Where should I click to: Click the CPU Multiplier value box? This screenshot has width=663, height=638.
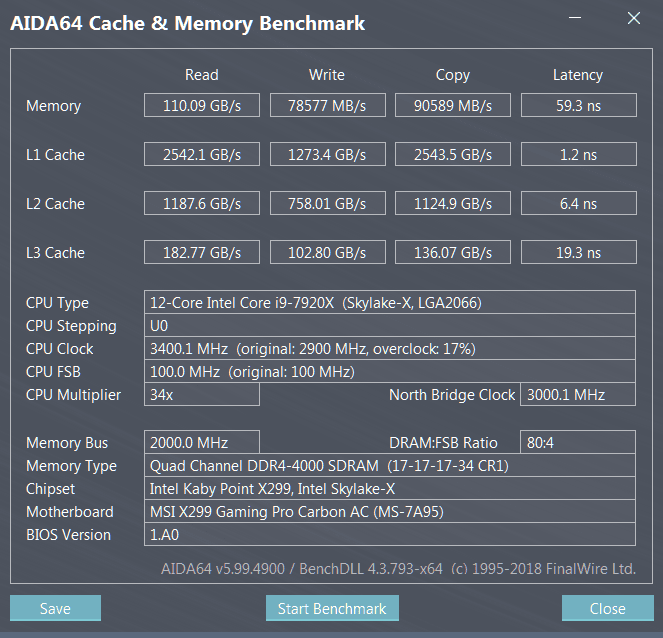tap(202, 395)
